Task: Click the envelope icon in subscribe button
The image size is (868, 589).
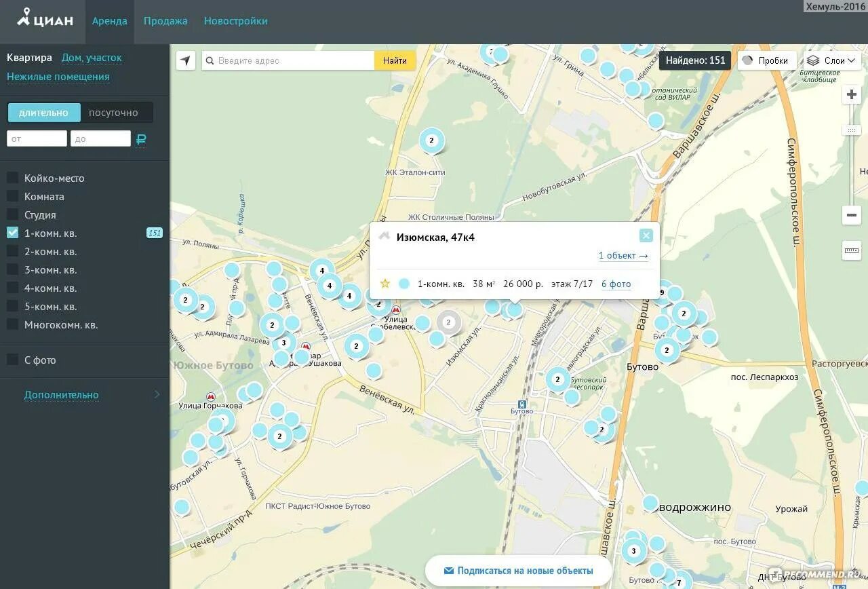Action: tap(448, 571)
